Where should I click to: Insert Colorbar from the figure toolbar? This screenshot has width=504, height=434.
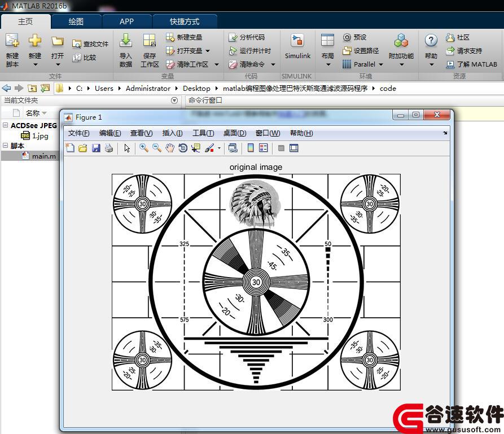click(251, 148)
